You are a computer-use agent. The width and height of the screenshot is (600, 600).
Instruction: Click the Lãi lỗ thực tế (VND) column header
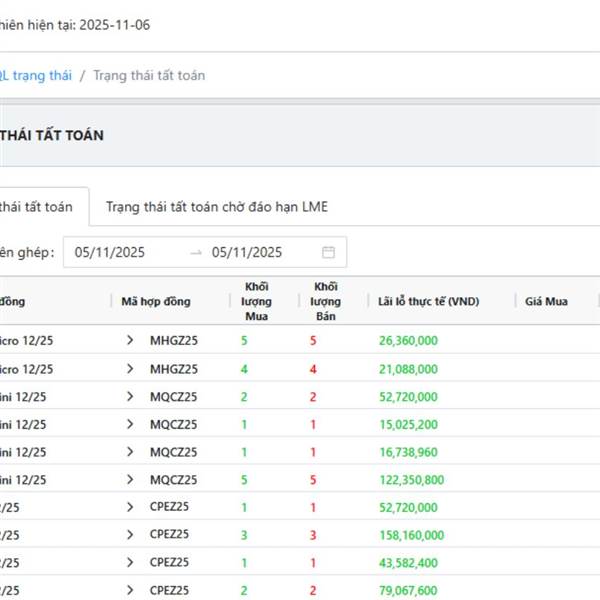(x=427, y=302)
